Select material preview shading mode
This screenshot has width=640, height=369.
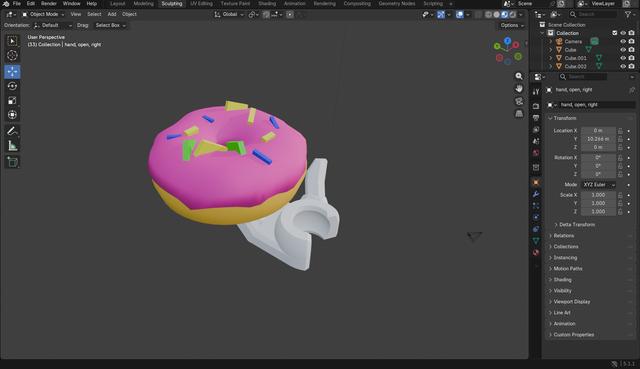click(x=504, y=15)
